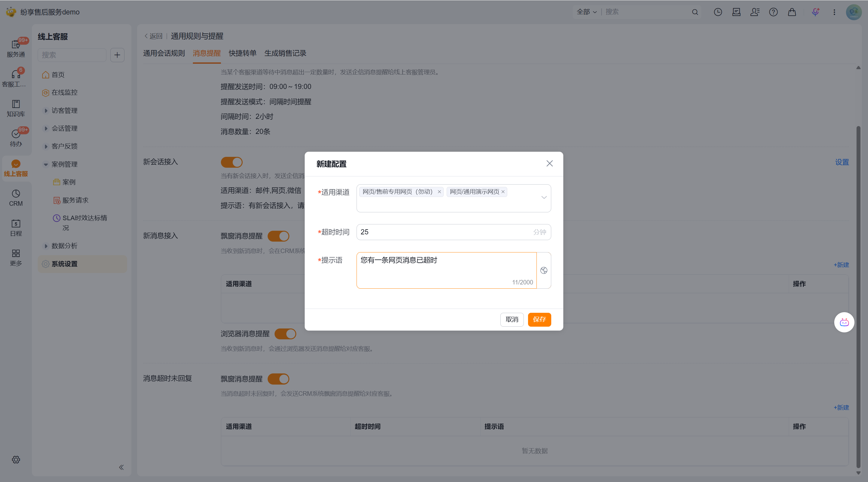The width and height of the screenshot is (868, 482).
Task: Click the 保存 button in dialog
Action: (x=539, y=319)
